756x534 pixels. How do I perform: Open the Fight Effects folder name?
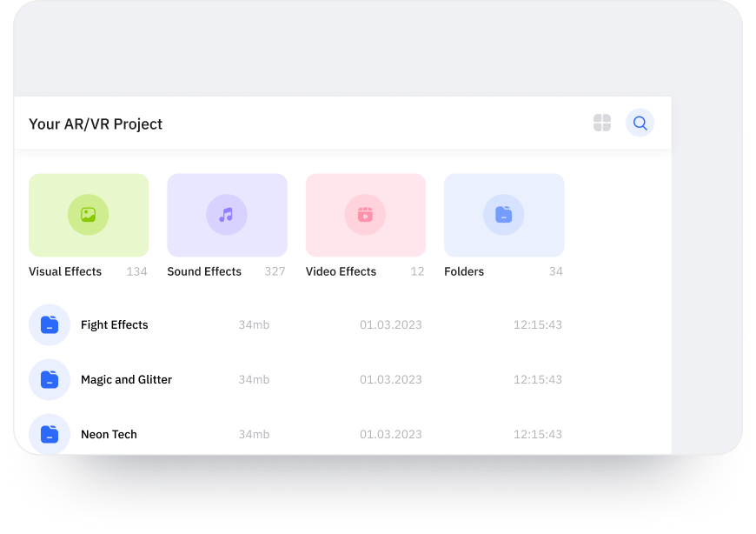[x=114, y=324]
